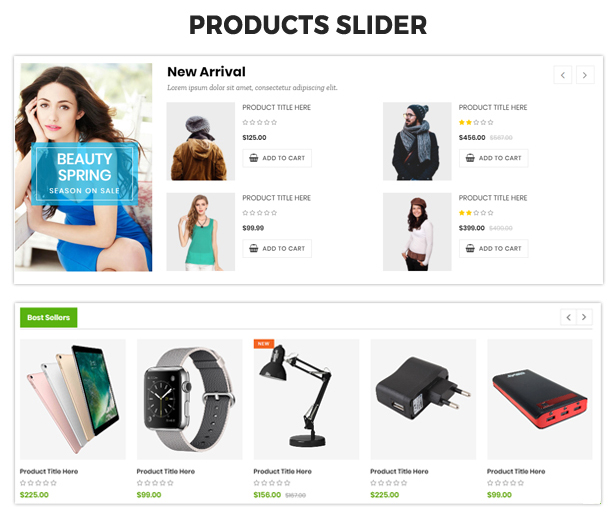Click next arrow in New Arrival slider
Viewport: 616px width, 521px height.
pos(585,75)
